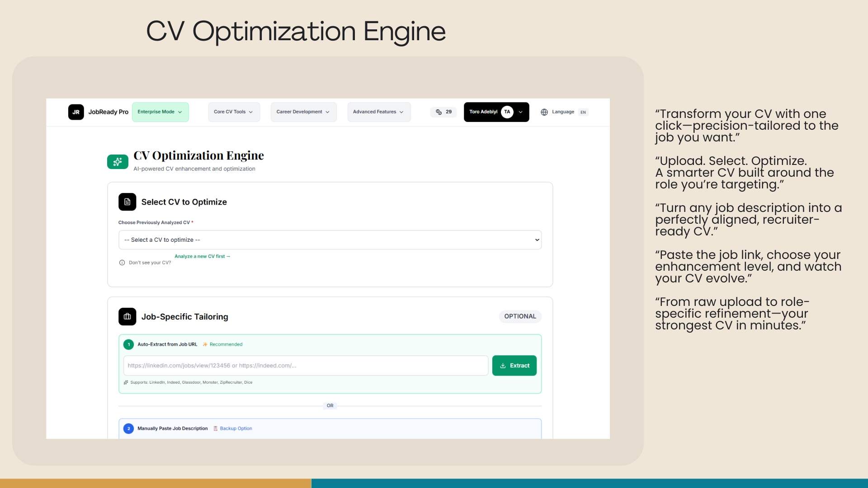Expand the Advanced Features dropdown
The image size is (868, 488).
[379, 112]
